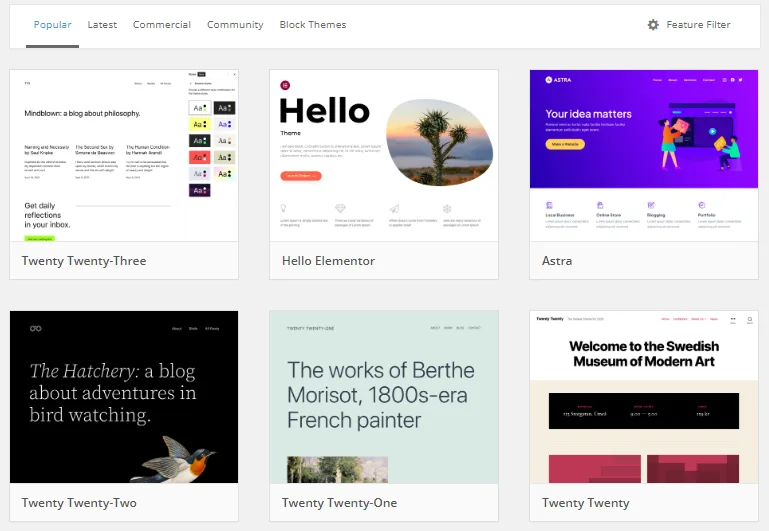Click the Astra theme name
769x531 pixels.
(557, 261)
